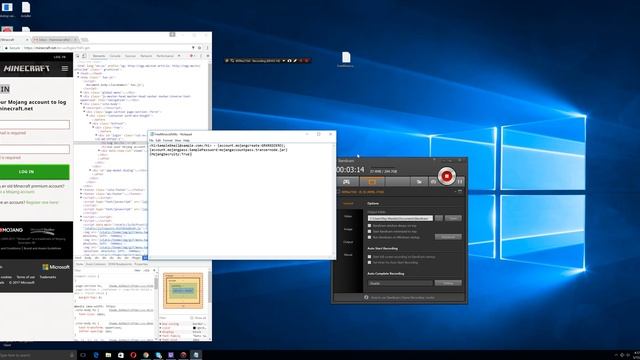Image resolution: width=640 pixels, height=360 pixels.
Task: Click 'Terms of use' footer link
Action: tap(26, 277)
